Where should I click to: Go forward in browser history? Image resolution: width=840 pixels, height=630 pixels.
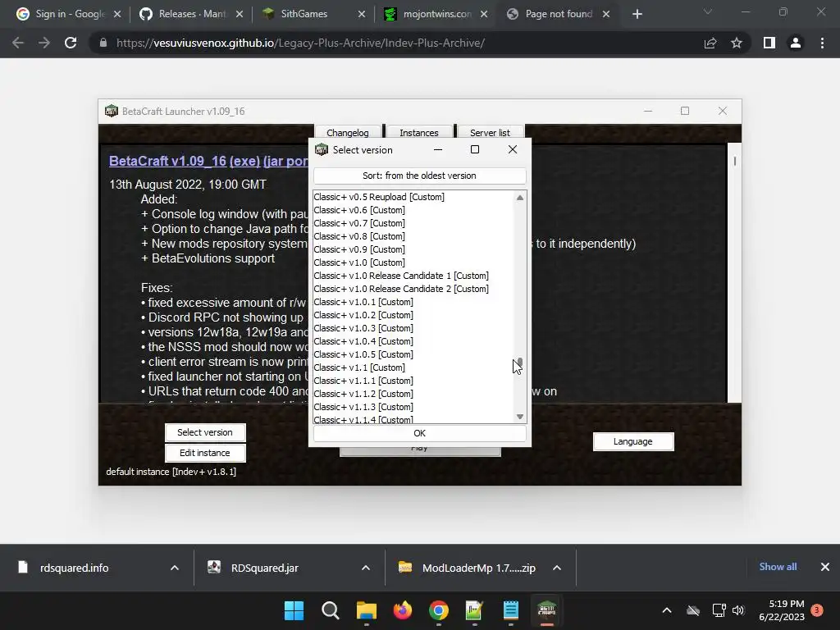pyautogui.click(x=44, y=43)
